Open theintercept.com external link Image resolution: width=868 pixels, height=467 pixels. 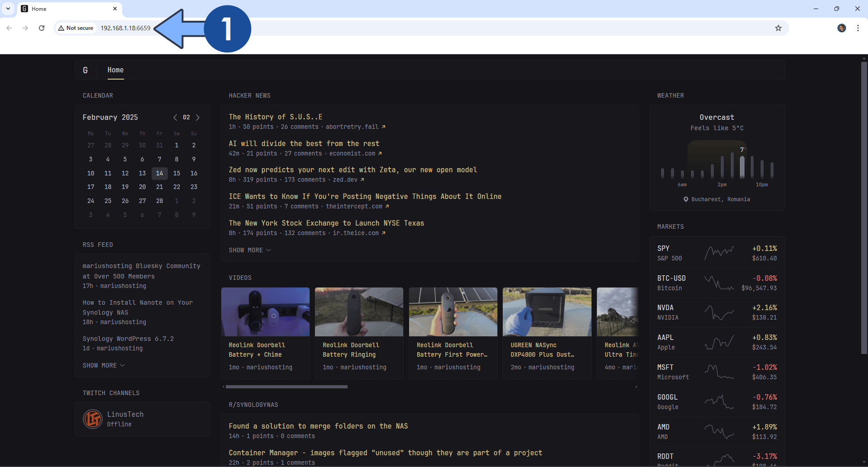point(357,207)
